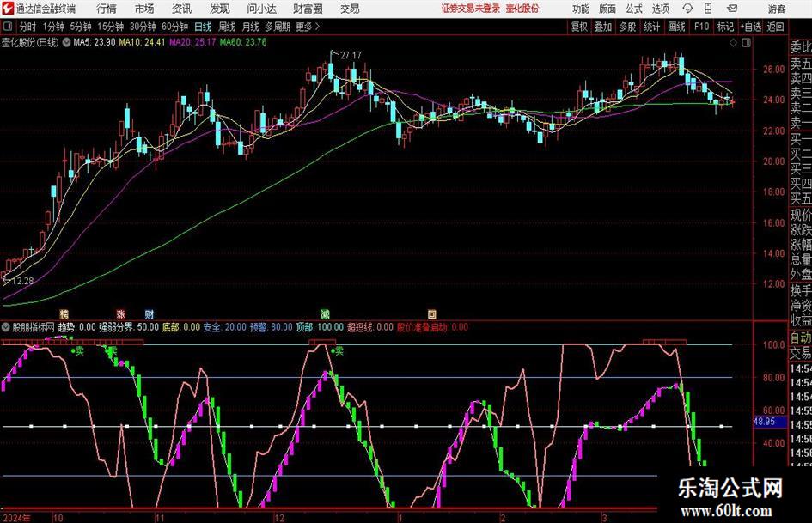Click the 壹化股份 stock name link
The width and height of the screenshot is (812, 523).
click(x=522, y=9)
